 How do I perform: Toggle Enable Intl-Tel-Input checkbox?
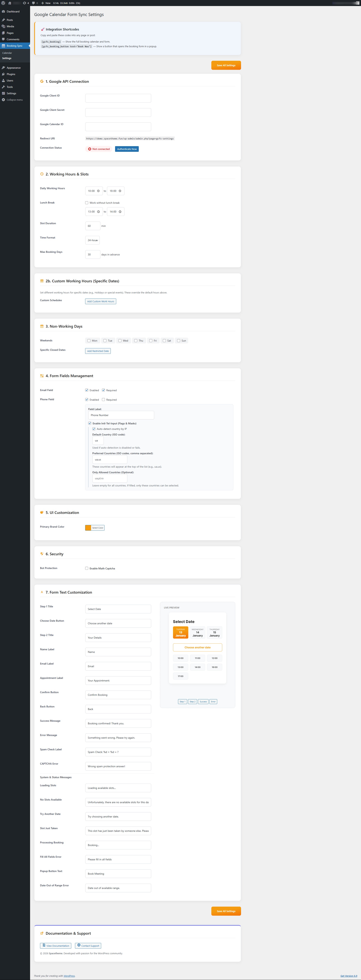pos(90,423)
